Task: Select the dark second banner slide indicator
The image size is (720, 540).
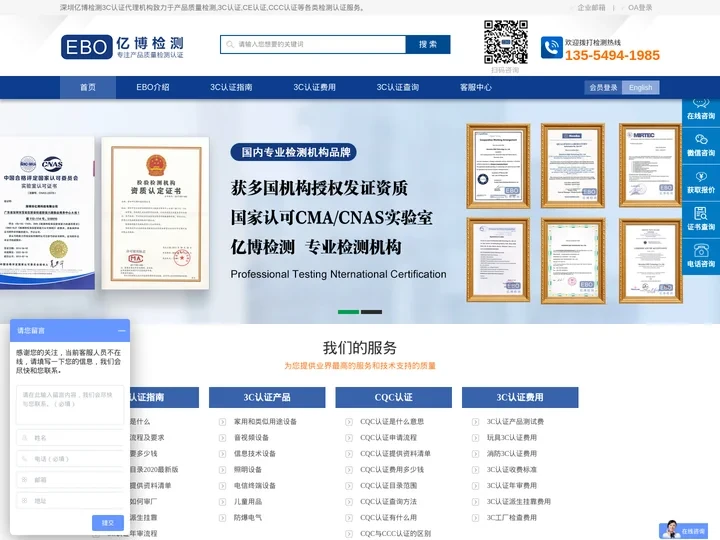Action: tap(371, 312)
